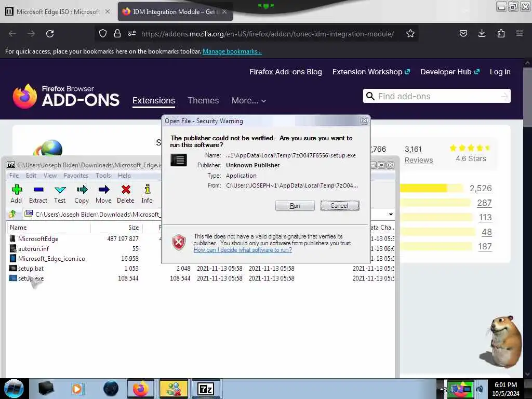This screenshot has height=399, width=532.
Task: Open 7-Zip Help menu
Action: pyautogui.click(x=124, y=176)
